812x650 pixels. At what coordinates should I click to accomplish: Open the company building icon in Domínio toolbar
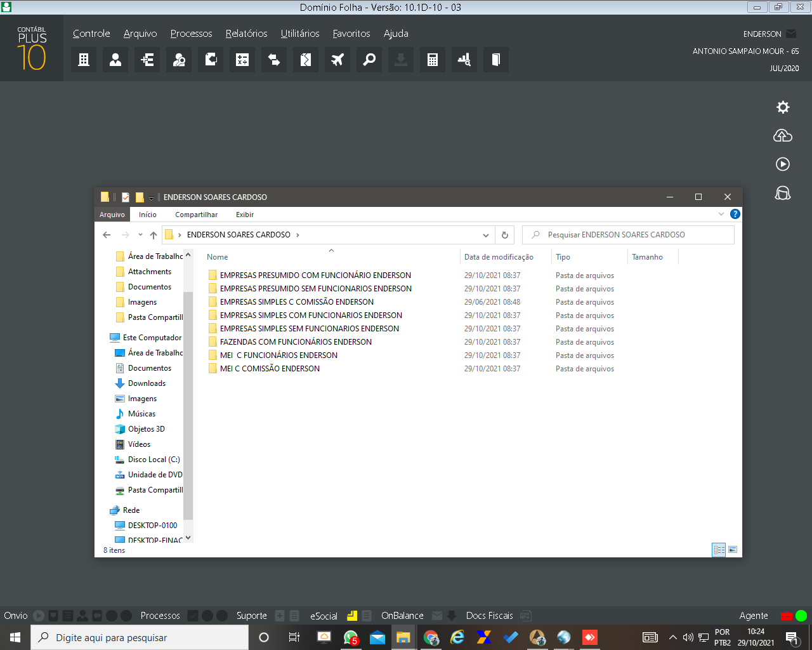pos(84,60)
